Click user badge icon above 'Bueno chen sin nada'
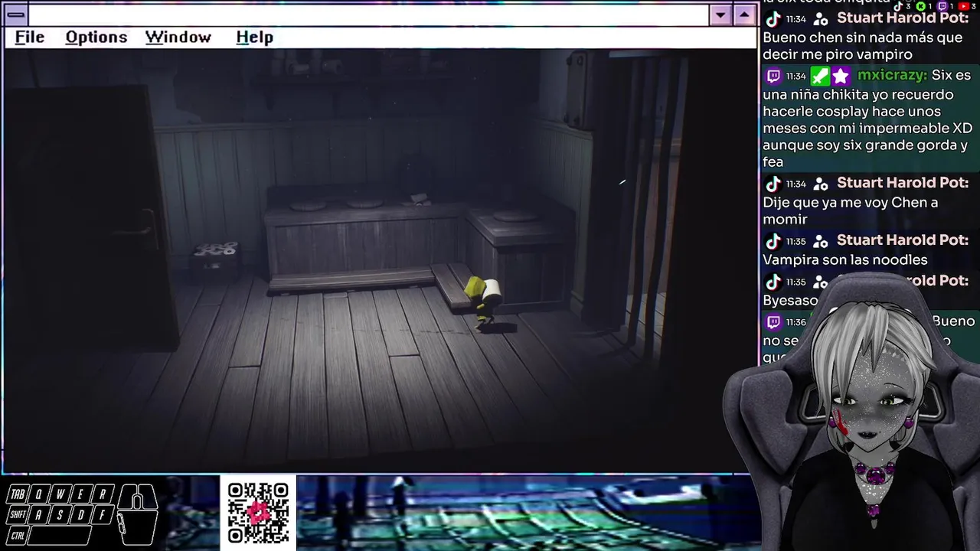Viewport: 980px width, 551px height. (x=821, y=19)
